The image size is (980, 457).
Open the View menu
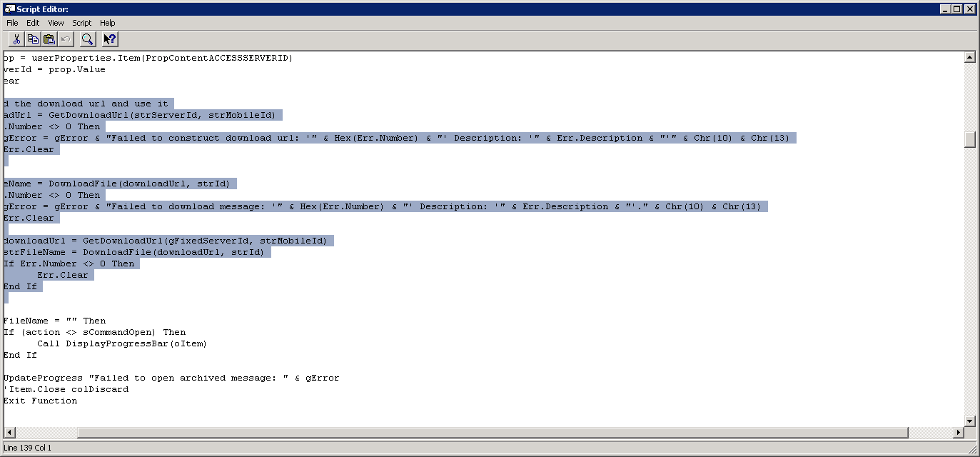click(56, 23)
